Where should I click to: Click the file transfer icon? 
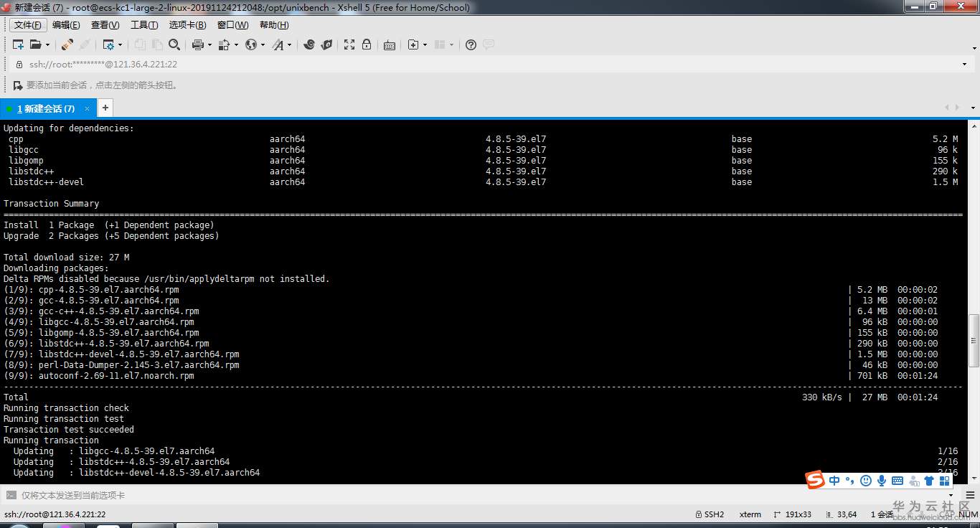pyautogui.click(x=224, y=44)
